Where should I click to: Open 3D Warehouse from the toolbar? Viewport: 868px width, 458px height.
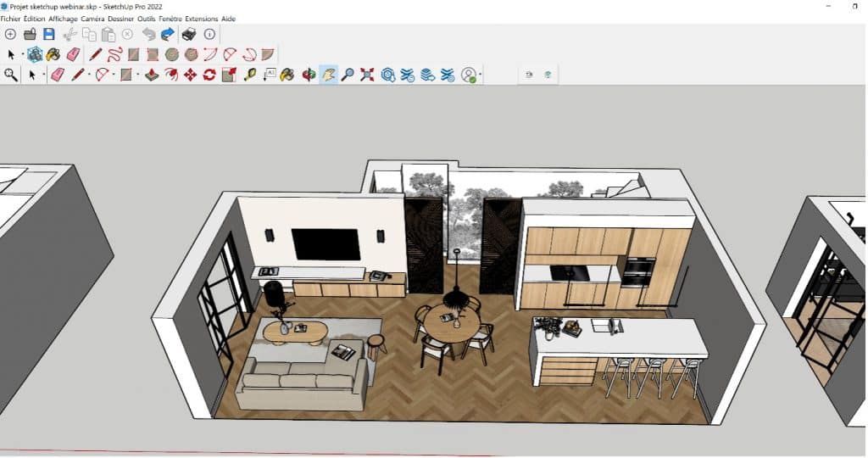pyautogui.click(x=388, y=74)
